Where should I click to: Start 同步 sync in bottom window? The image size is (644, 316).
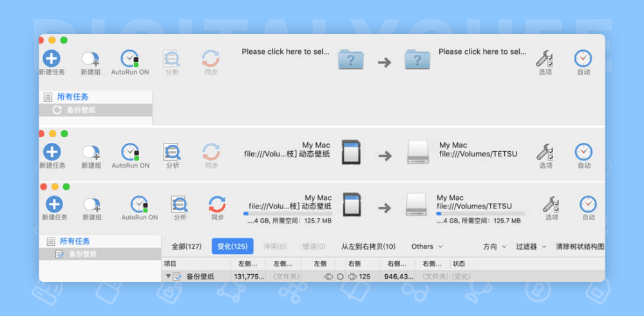(217, 204)
